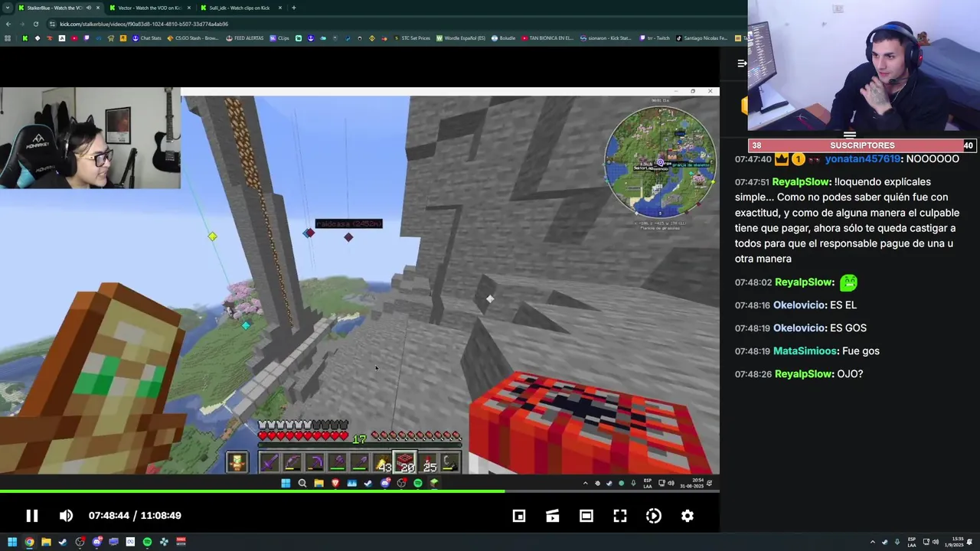Click username yonatan457619 in chat

[863, 159]
